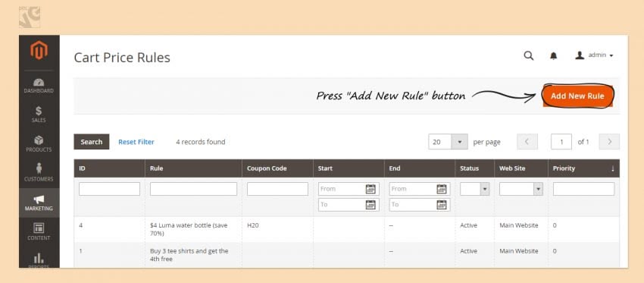
Task: Open calendar for Start From date
Action: pyautogui.click(x=370, y=189)
